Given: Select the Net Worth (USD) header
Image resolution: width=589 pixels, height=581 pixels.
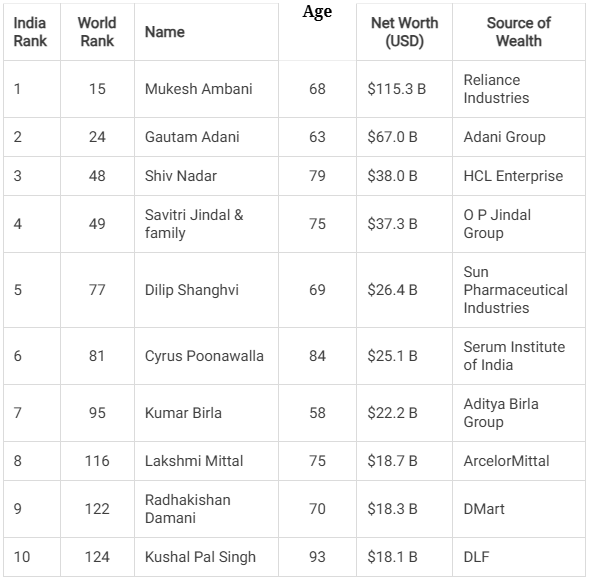Looking at the screenshot, I should point(405,32).
